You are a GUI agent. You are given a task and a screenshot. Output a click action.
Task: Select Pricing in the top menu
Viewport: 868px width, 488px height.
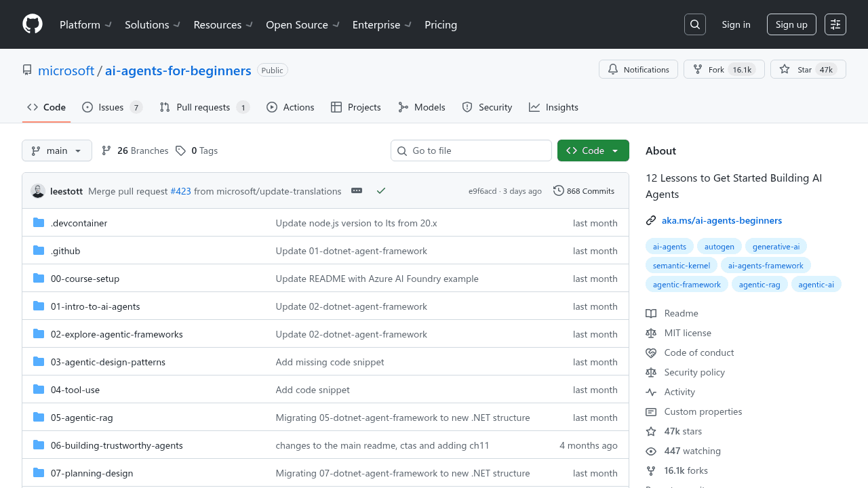point(441,24)
